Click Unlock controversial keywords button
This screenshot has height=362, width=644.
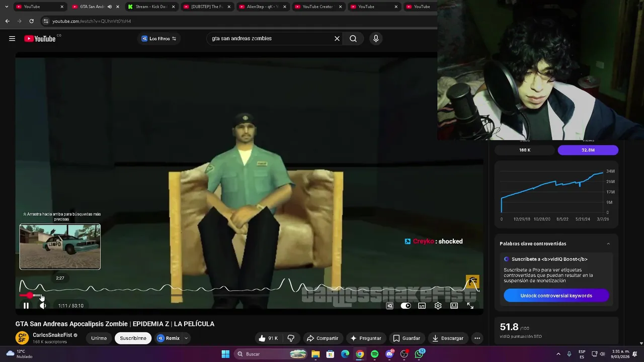556,296
